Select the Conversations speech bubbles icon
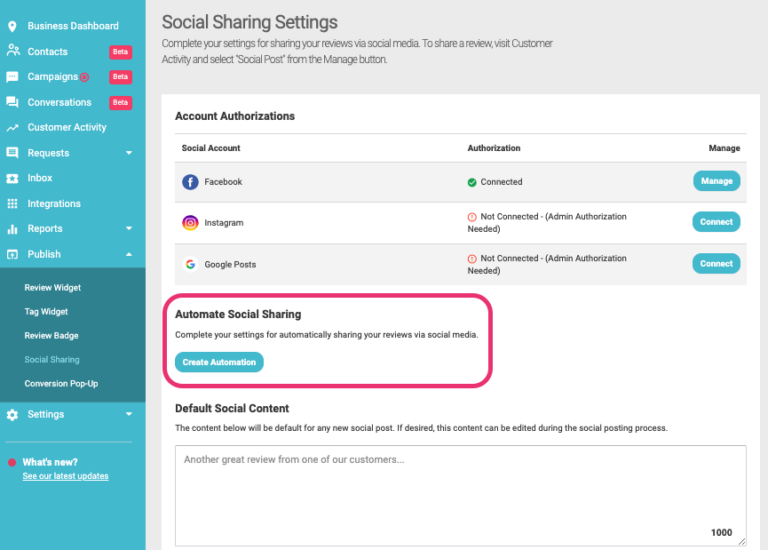This screenshot has width=768, height=550. [x=12, y=102]
